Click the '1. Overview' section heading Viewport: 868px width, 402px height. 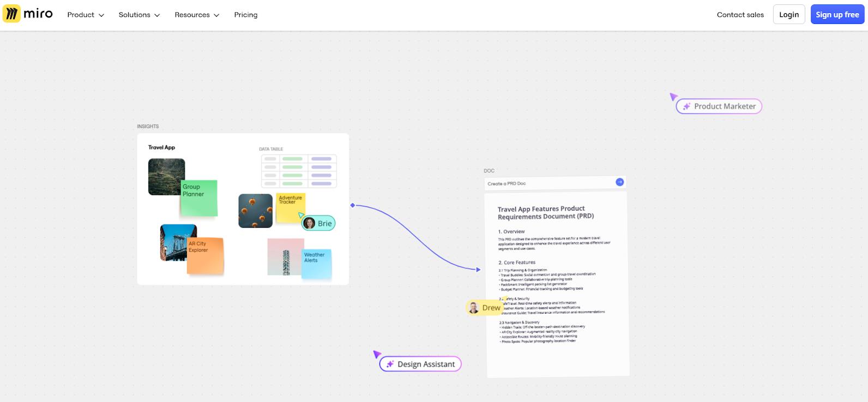point(511,232)
